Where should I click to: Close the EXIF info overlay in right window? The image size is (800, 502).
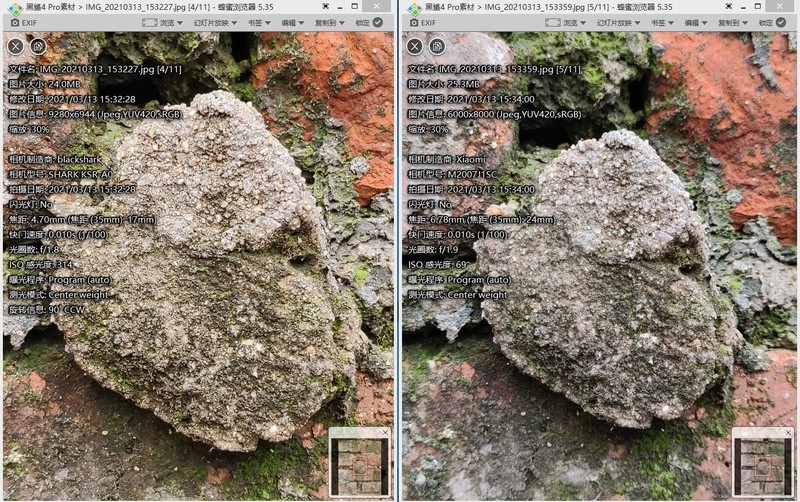(x=415, y=46)
